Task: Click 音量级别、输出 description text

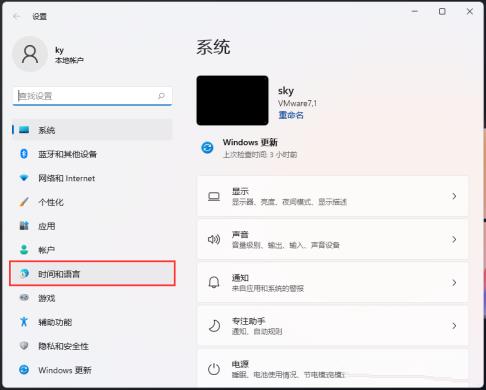Action: (286, 245)
